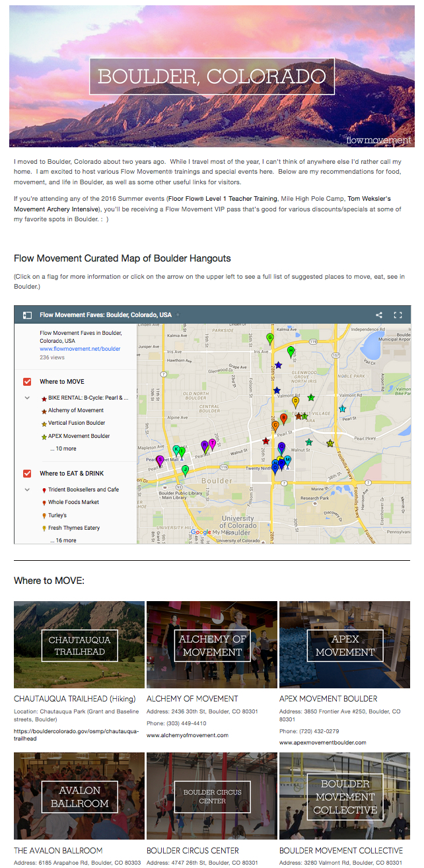
Task: Click the yellow star on Pearl Pkwy
Action: point(330,444)
